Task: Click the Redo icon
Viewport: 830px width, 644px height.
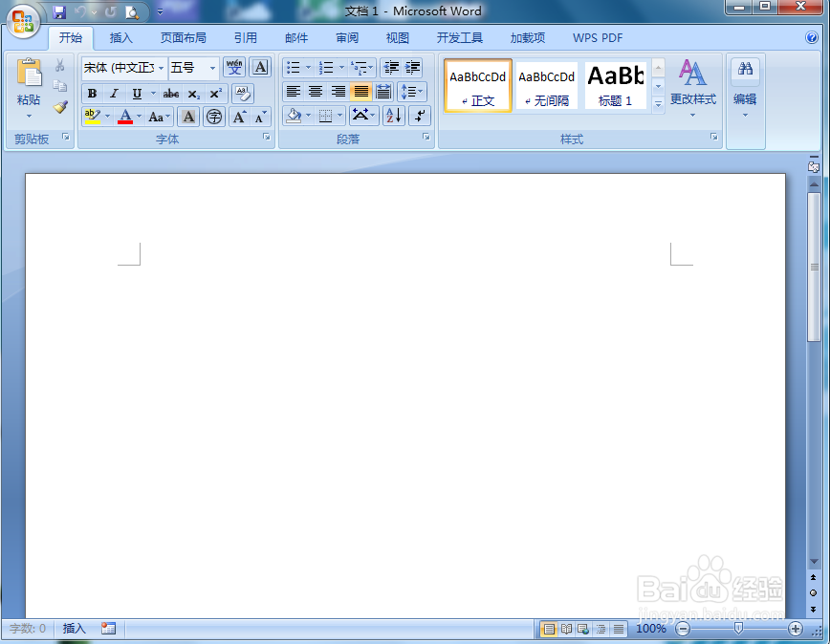Action: tap(110, 11)
